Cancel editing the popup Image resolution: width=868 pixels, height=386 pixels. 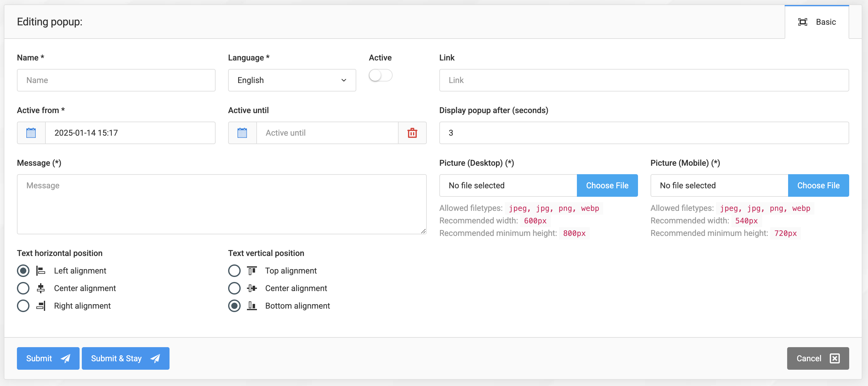[818, 358]
